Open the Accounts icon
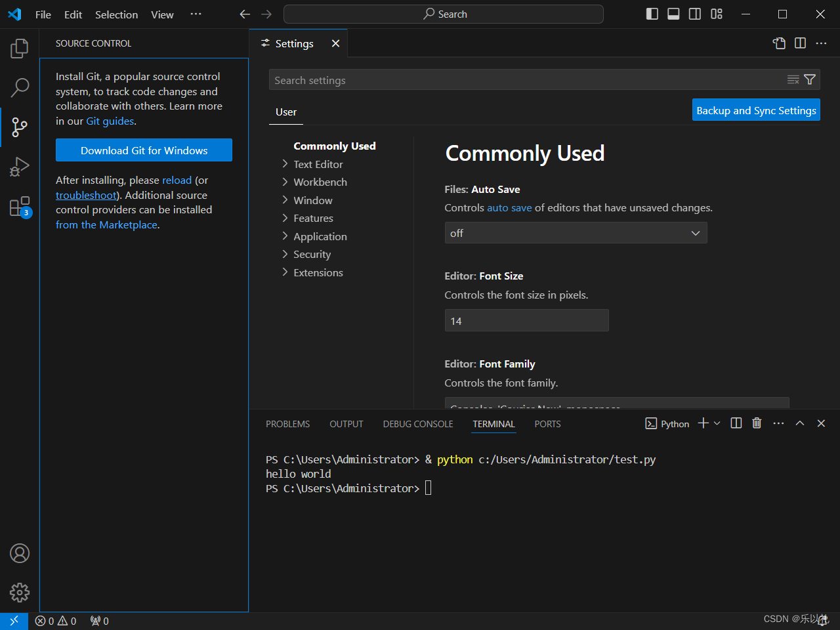 (x=19, y=553)
